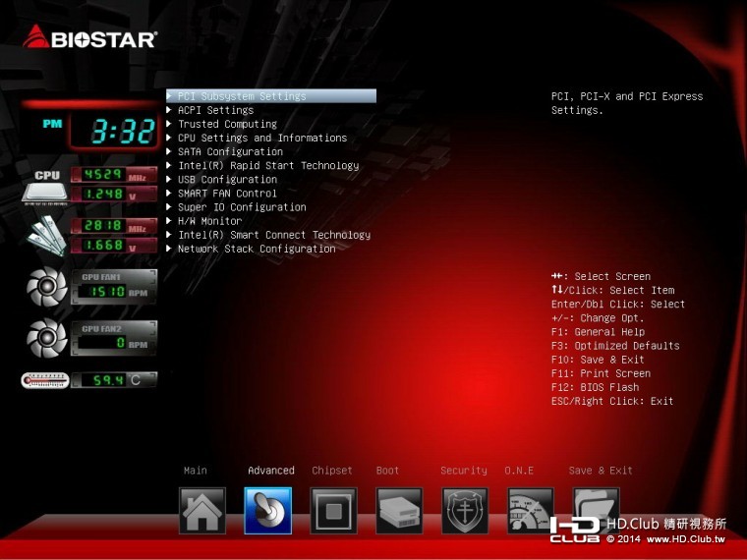Screen dimensions: 747x560
Task: Click the ESC/Right Click: Exit hint
Action: 612,401
